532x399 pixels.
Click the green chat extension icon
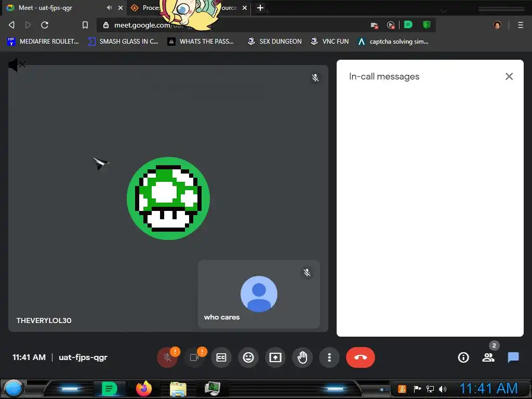(x=408, y=25)
